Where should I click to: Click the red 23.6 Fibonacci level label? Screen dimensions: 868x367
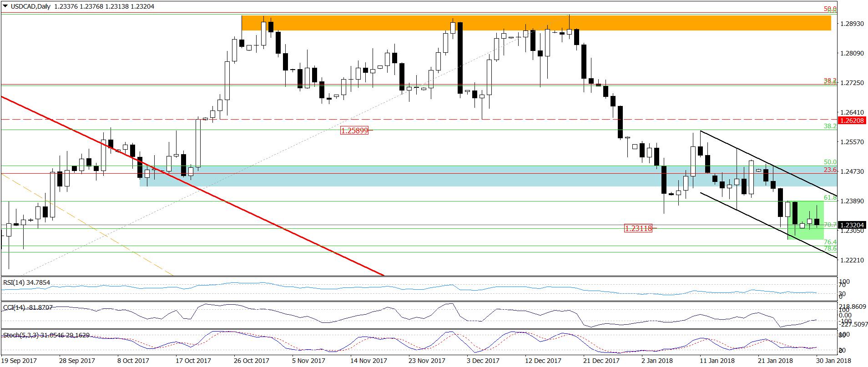[830, 170]
